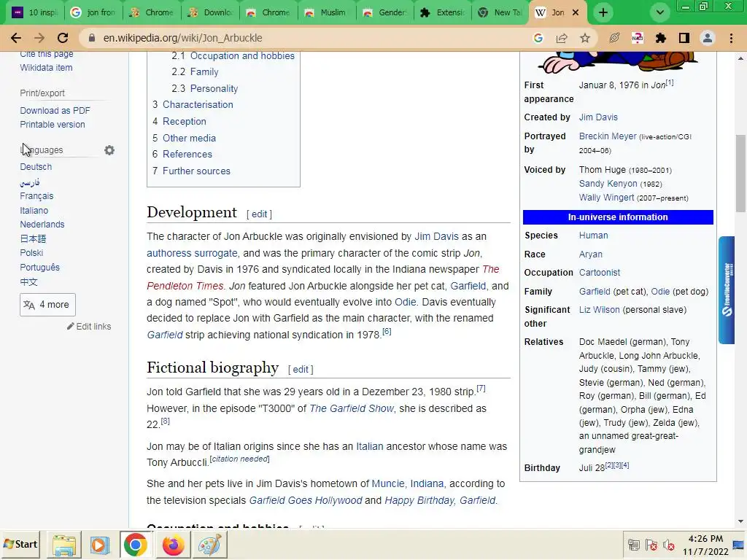Image resolution: width=747 pixels, height=560 pixels.
Task: Click the page vertical scrollbar thumb
Action: point(741,174)
